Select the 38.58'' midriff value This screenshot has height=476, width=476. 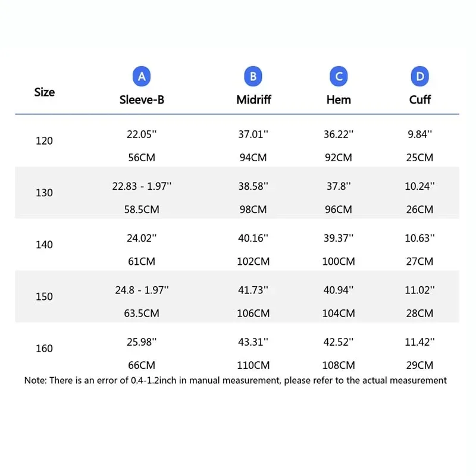click(x=253, y=186)
